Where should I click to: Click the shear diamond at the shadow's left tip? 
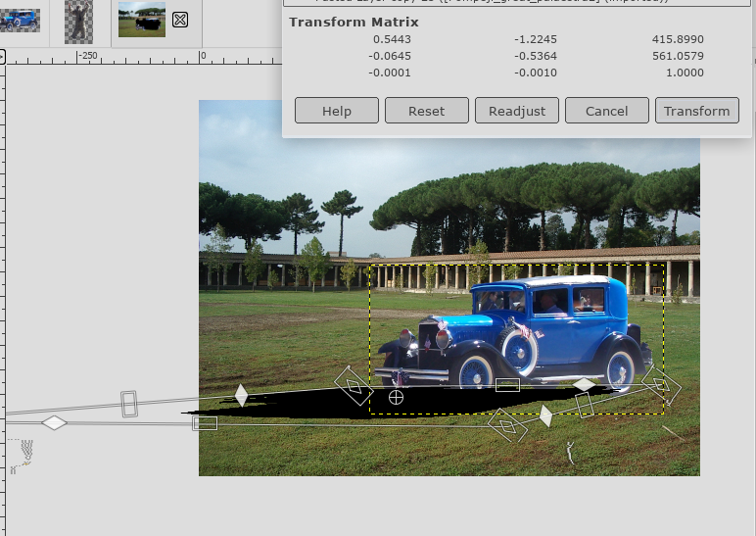point(241,396)
